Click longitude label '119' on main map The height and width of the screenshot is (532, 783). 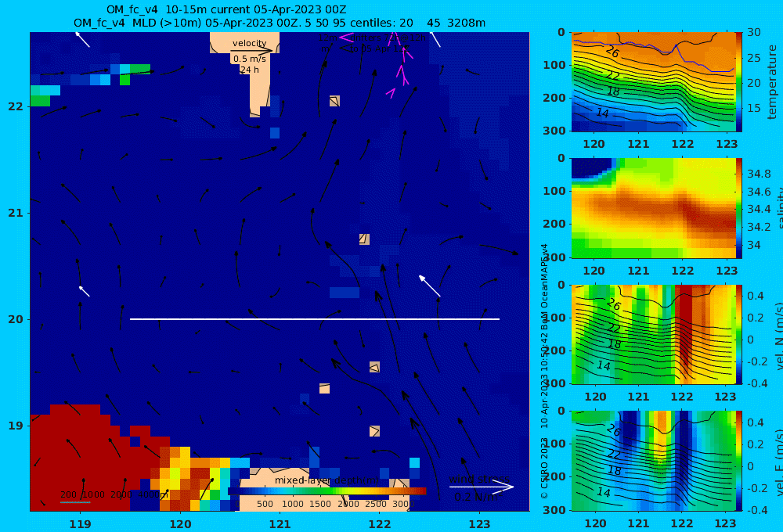point(80,524)
